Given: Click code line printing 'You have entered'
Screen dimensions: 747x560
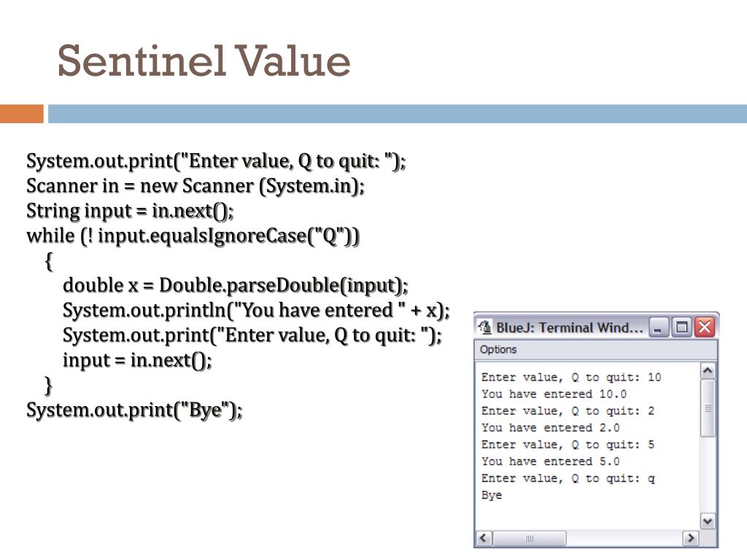Looking at the screenshot, I should (256, 311).
